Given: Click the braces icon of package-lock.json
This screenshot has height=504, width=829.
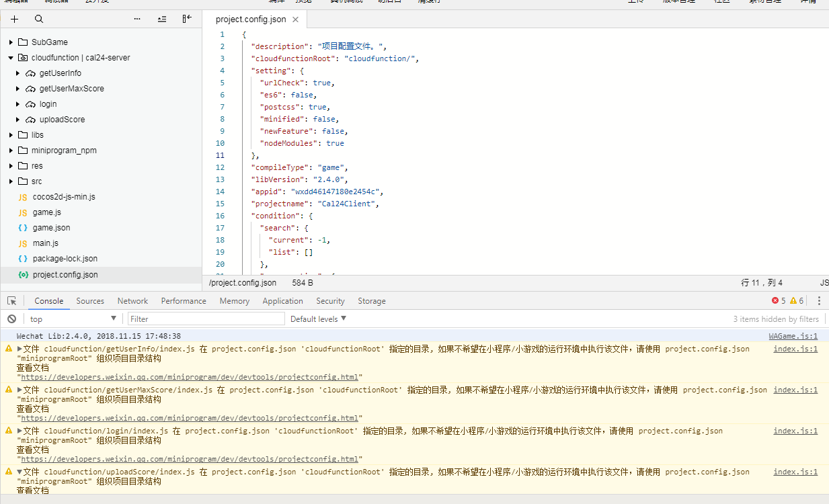Looking at the screenshot, I should [23, 259].
